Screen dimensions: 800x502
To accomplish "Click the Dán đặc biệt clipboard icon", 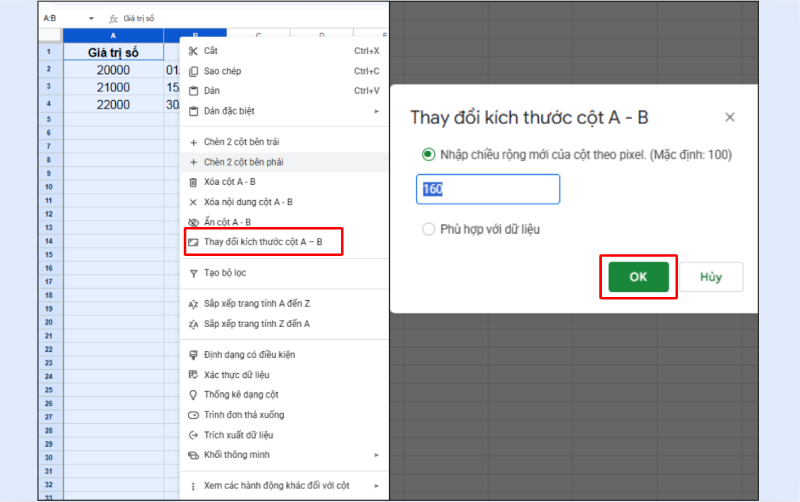I will coord(193,111).
